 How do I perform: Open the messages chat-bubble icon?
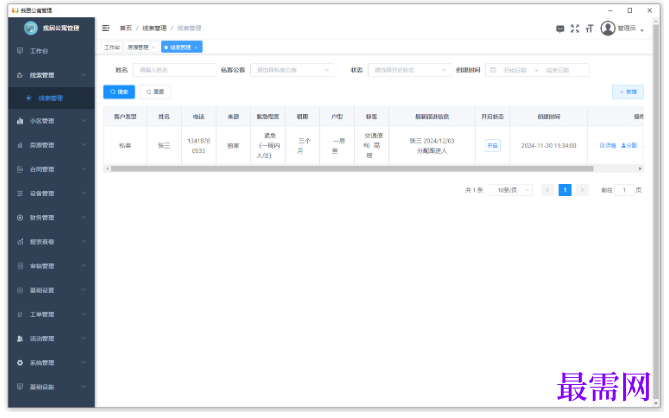(x=560, y=29)
